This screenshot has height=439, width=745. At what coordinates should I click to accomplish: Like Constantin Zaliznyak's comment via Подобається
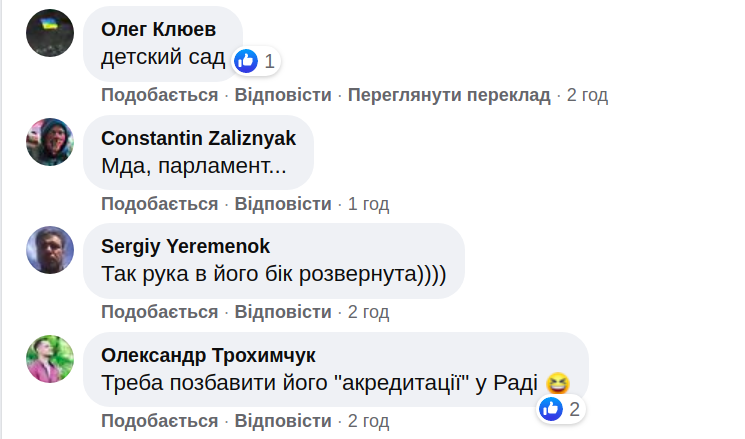coord(159,204)
